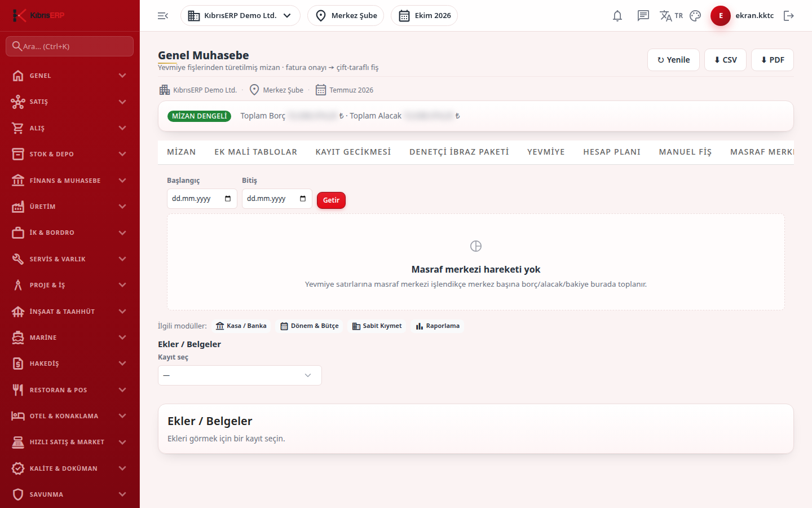Refresh with the Yenile button

coord(673,60)
